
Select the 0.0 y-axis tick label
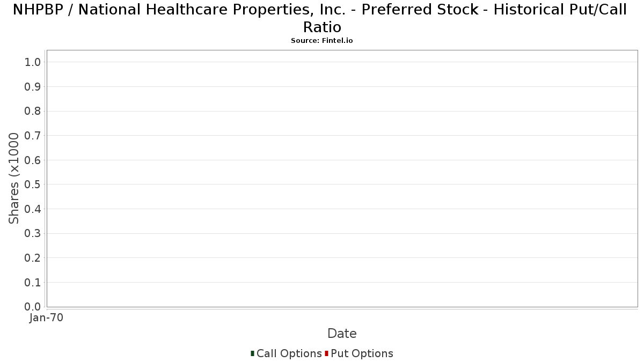click(33, 307)
